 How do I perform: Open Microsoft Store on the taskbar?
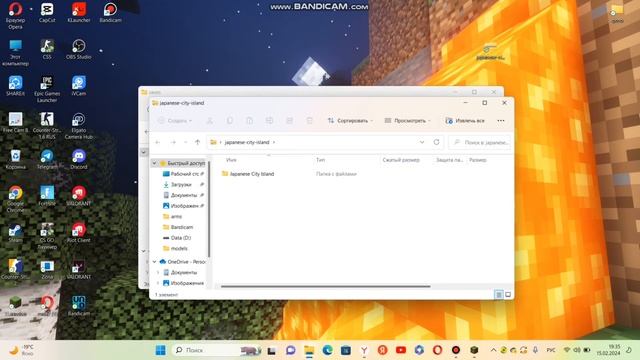tap(346, 350)
